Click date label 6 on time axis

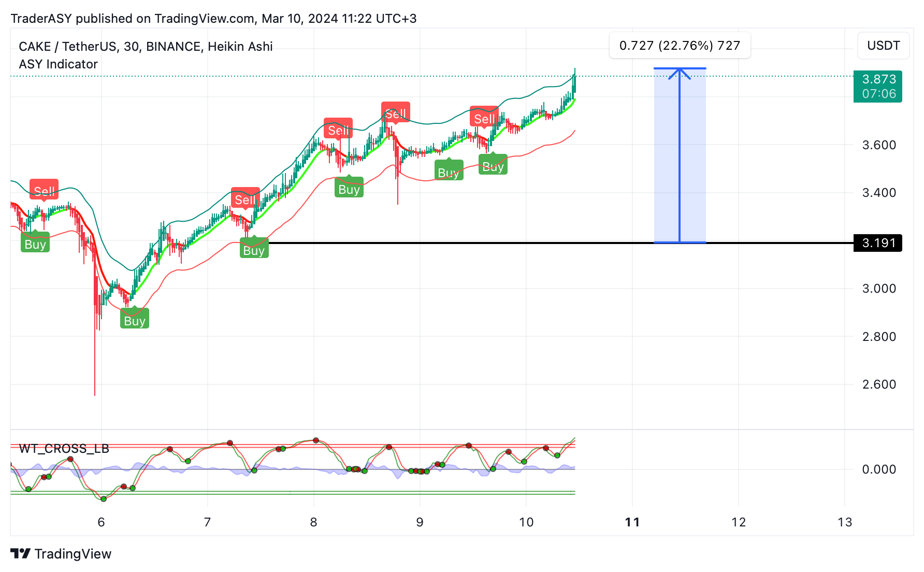coord(102,522)
